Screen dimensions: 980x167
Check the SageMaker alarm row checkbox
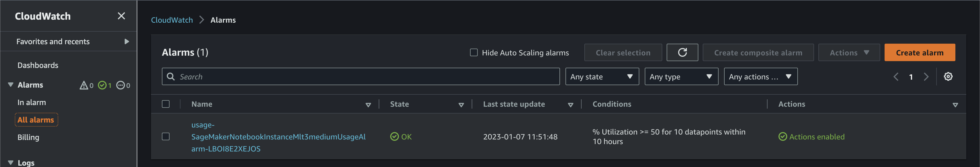(x=166, y=137)
